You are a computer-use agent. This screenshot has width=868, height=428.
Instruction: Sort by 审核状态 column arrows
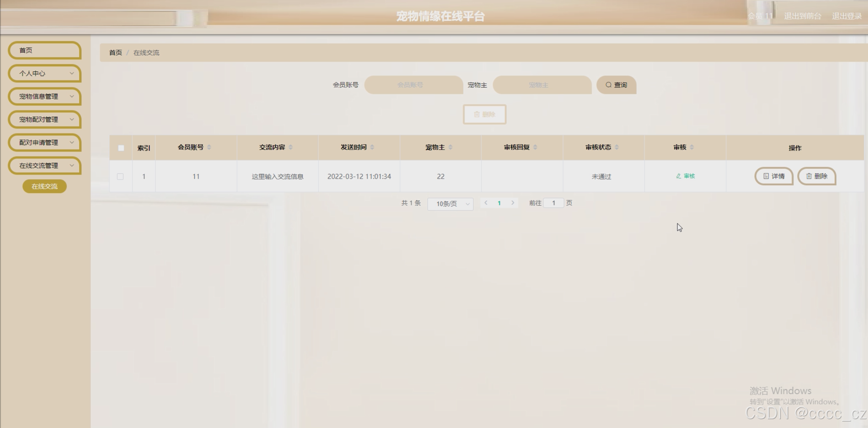pyautogui.click(x=617, y=147)
